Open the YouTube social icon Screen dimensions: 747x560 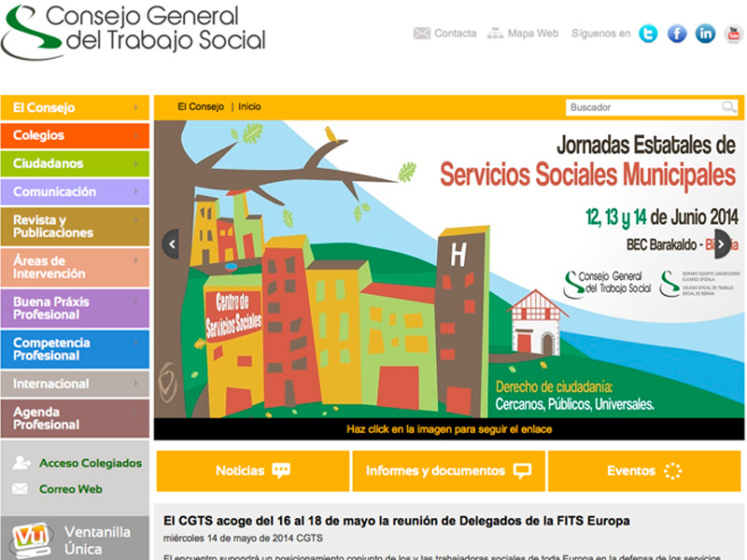[x=733, y=34]
